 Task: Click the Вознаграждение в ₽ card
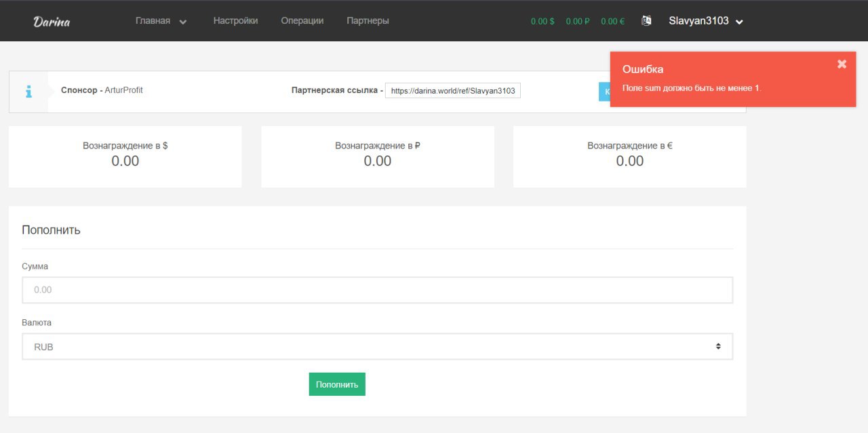click(x=378, y=157)
